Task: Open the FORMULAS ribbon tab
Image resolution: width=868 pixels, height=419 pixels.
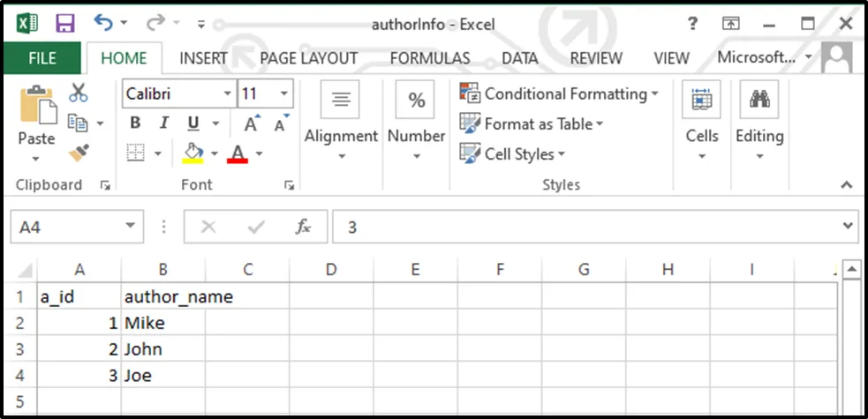Action: (429, 58)
